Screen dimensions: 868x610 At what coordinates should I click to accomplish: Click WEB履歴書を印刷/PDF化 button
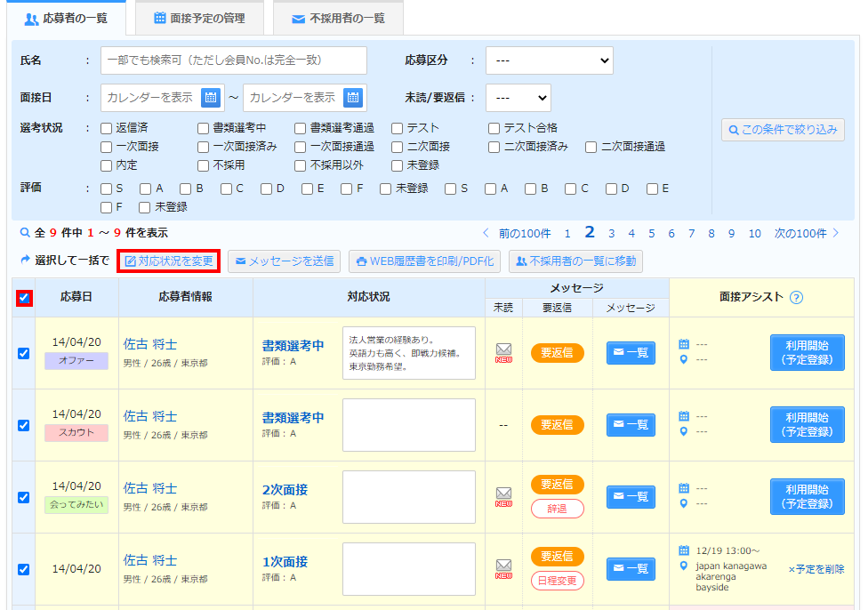[424, 261]
